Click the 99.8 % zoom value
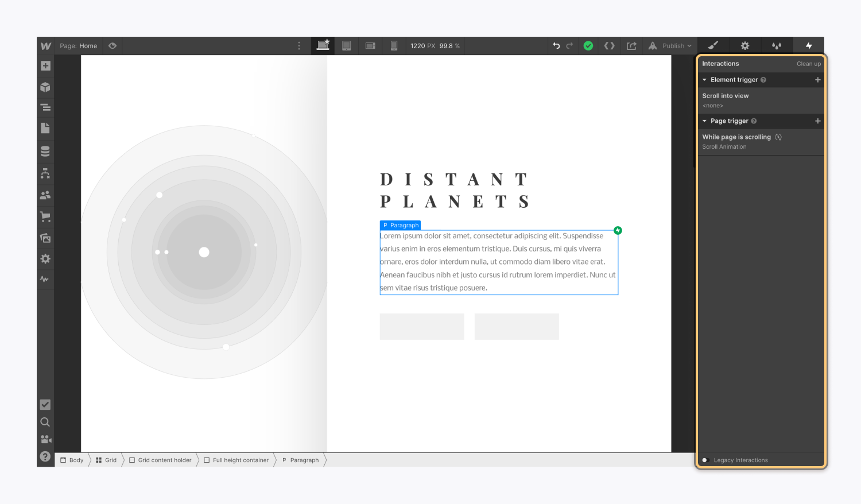861x504 pixels. pyautogui.click(x=449, y=46)
